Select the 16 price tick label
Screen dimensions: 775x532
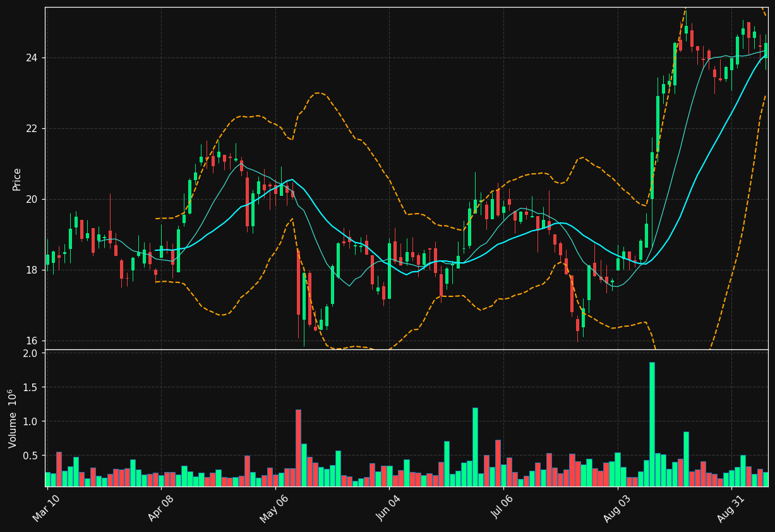[31, 341]
